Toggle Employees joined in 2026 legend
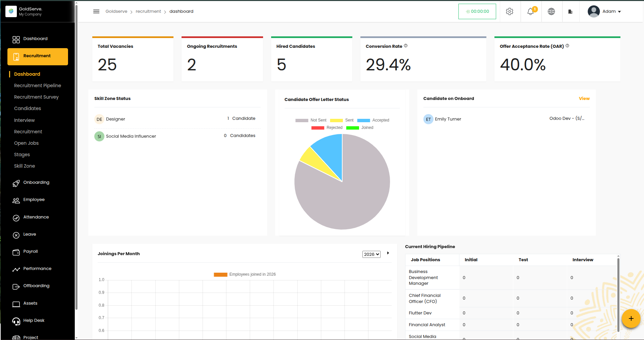 coord(245,274)
